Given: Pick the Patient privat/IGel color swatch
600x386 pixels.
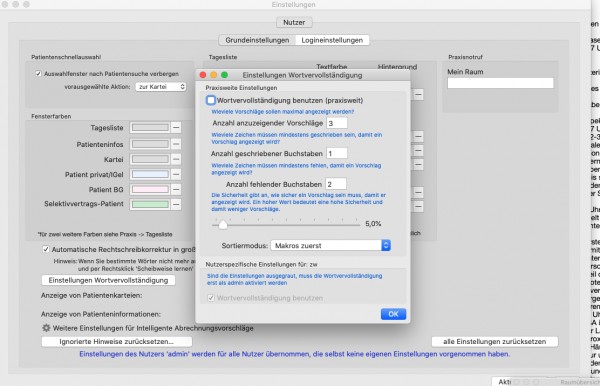Looking at the screenshot, I should click(150, 174).
